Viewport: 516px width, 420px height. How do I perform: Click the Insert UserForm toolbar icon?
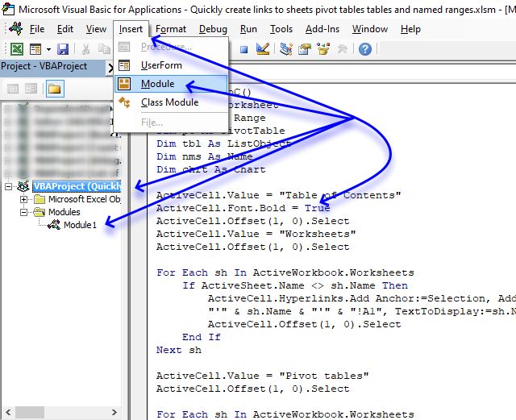click(35, 49)
